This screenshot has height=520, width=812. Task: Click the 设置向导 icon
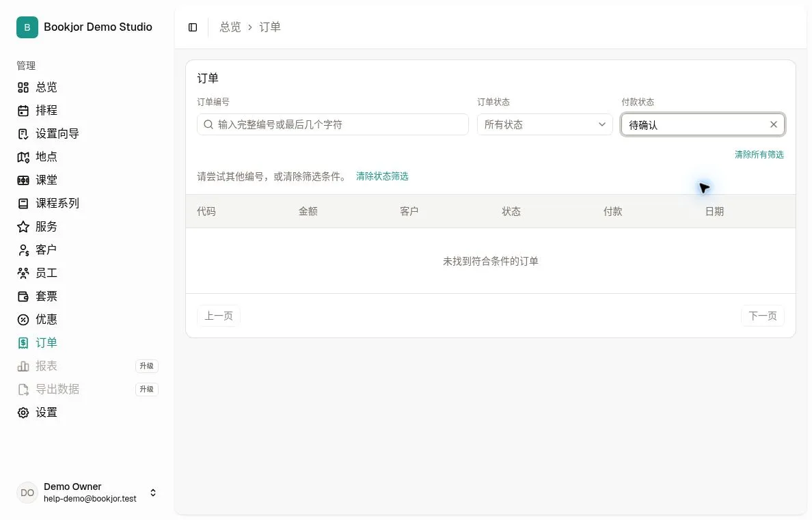pos(23,134)
